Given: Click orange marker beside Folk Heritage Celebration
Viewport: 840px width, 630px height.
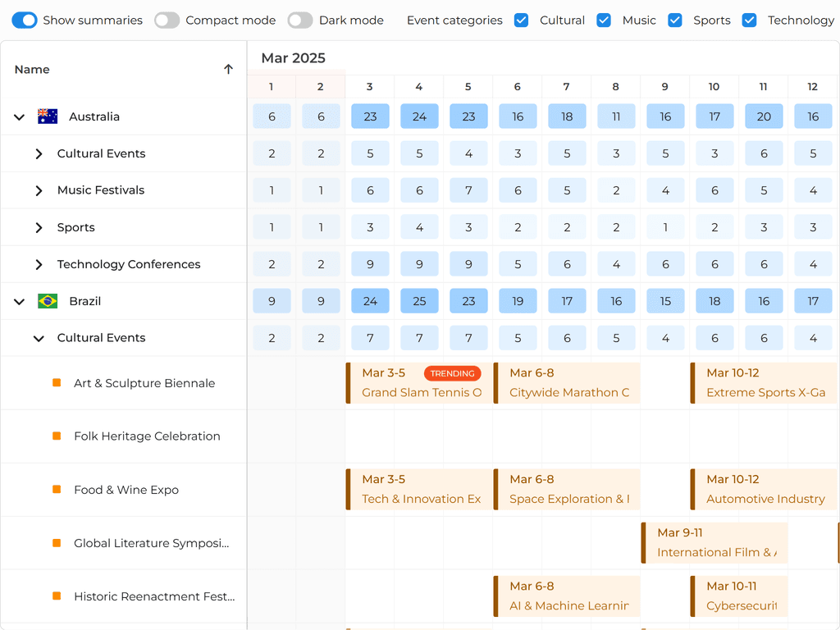Looking at the screenshot, I should pyautogui.click(x=57, y=436).
